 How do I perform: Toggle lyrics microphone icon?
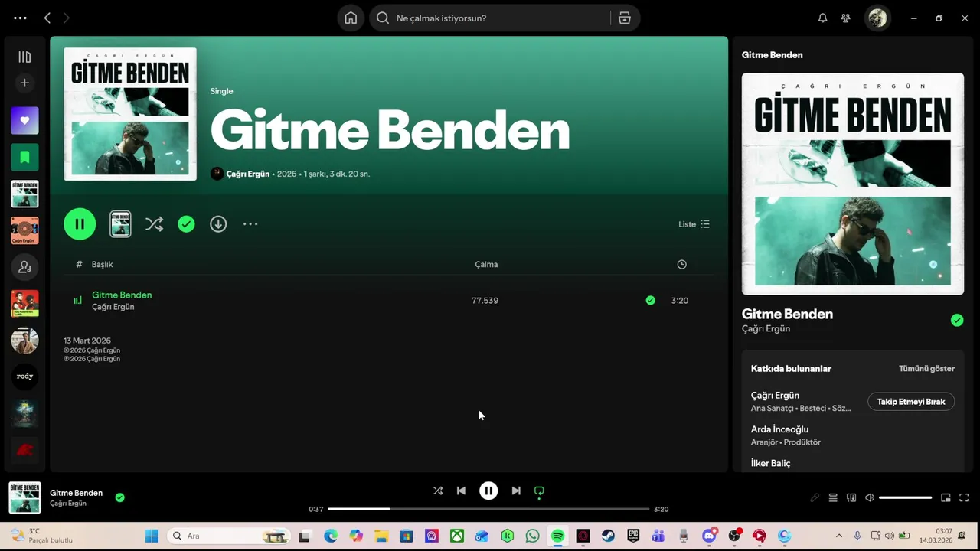[x=815, y=497]
